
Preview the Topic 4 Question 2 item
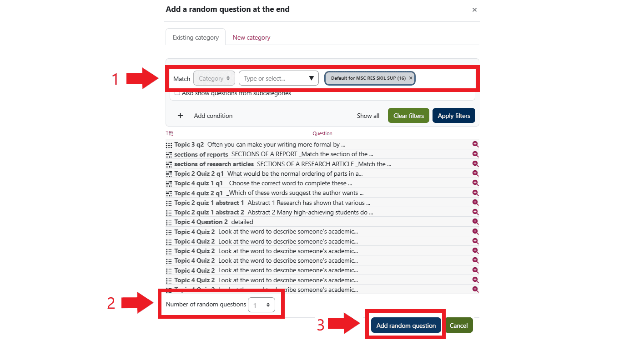coord(475,221)
